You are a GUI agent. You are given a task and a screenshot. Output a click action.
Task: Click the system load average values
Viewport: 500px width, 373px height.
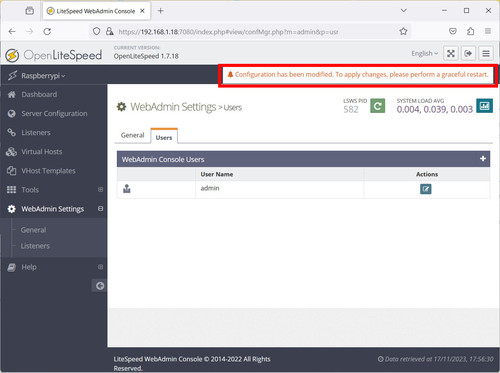click(435, 109)
